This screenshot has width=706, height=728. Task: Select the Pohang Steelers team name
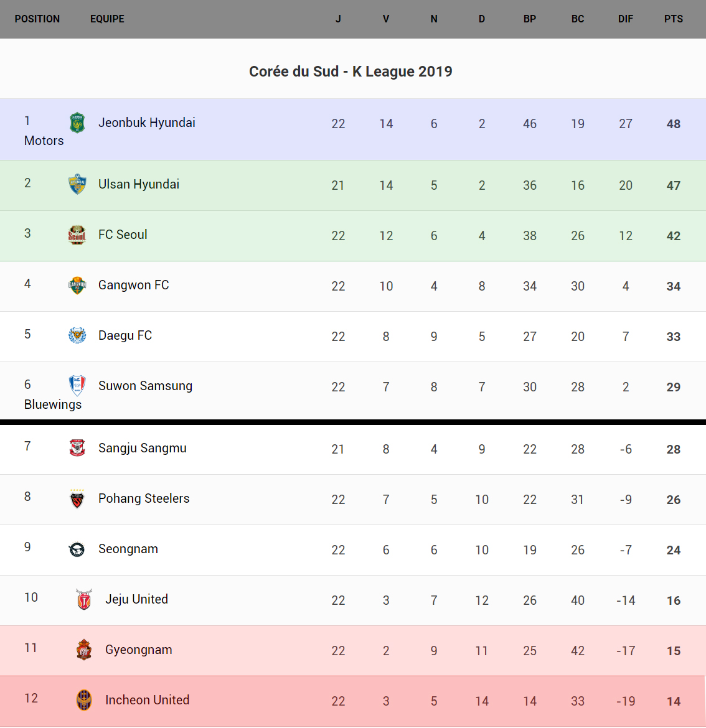click(x=144, y=498)
